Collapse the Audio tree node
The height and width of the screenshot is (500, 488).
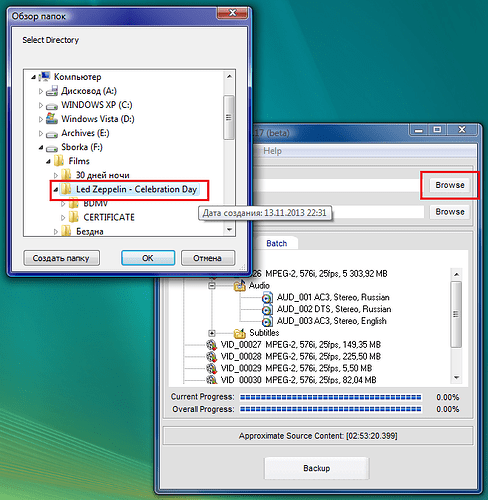point(212,286)
